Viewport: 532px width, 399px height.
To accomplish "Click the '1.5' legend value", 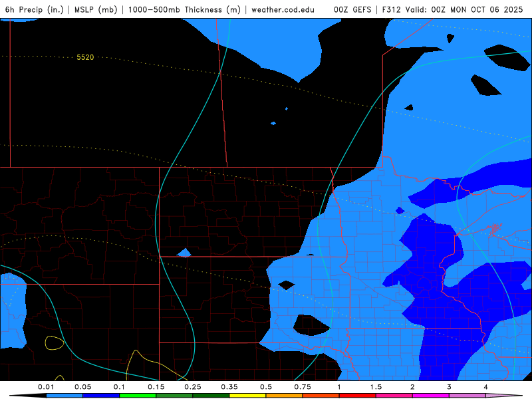I will [376, 387].
